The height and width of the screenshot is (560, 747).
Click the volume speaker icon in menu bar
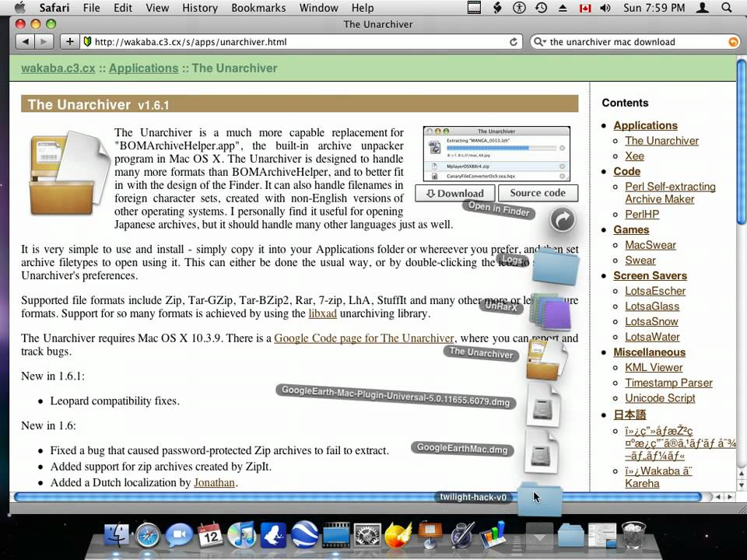click(x=605, y=8)
